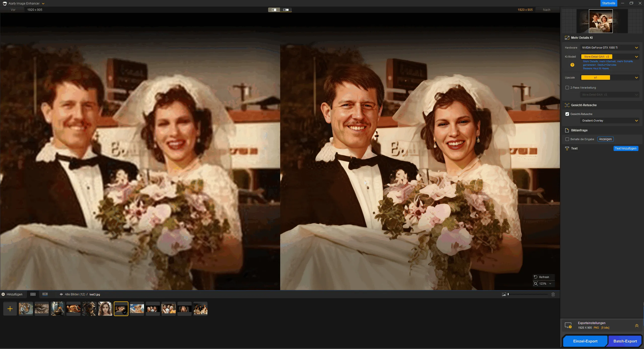Image resolution: width=644 pixels, height=349 pixels.
Task: Click the yellow help question mark icon
Action: pos(572,65)
